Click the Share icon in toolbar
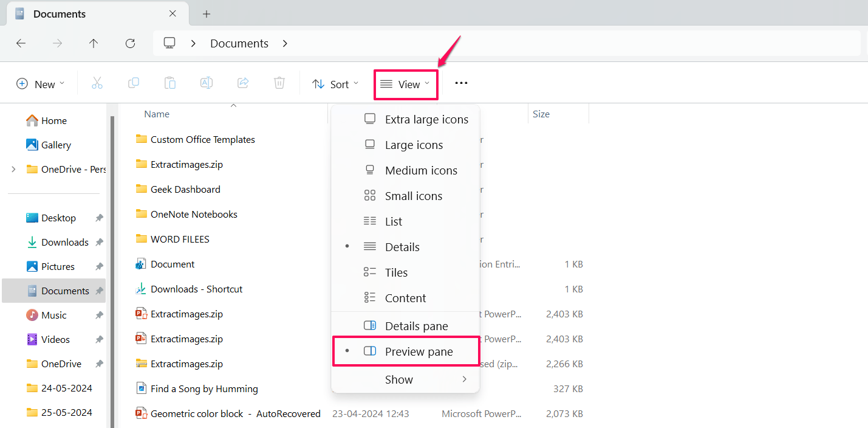Screen dimensions: 868x428 243,84
